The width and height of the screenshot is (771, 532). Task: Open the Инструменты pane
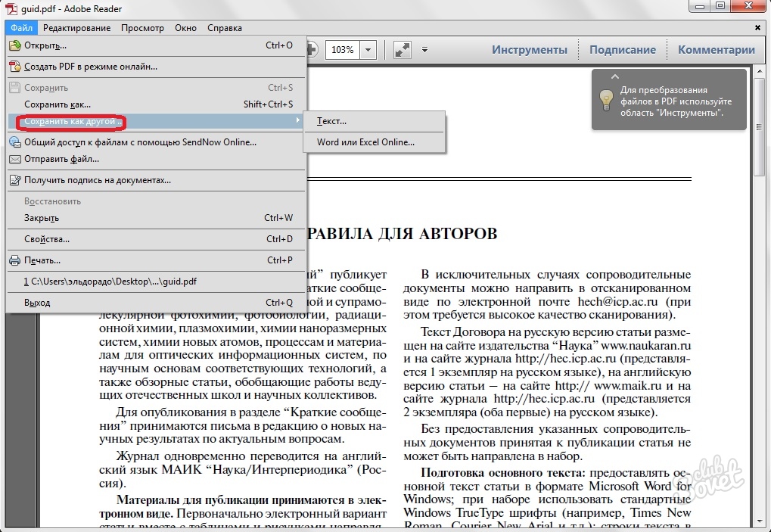[530, 50]
